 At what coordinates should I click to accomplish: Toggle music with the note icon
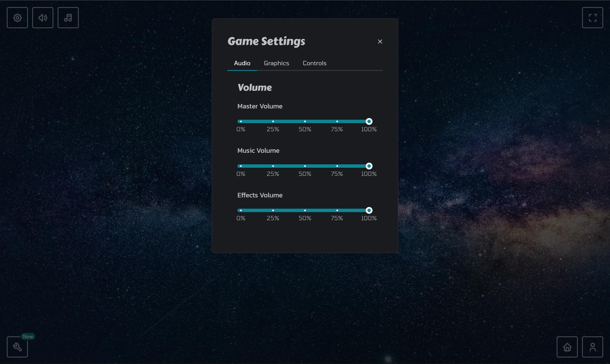pos(68,18)
